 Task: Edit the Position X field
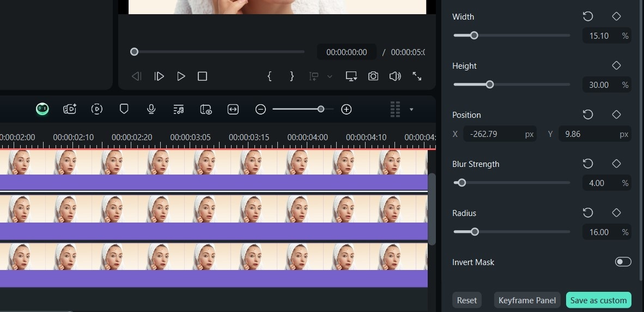(x=500, y=134)
